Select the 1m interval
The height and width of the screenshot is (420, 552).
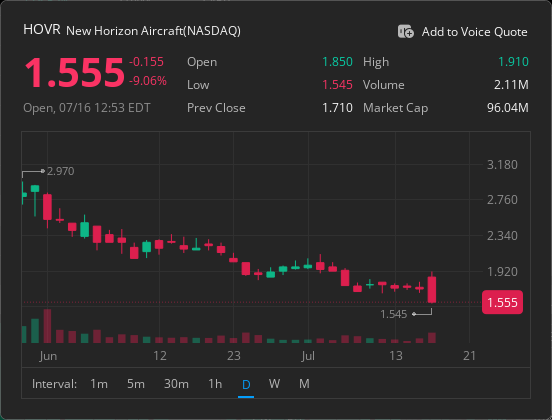(99, 383)
